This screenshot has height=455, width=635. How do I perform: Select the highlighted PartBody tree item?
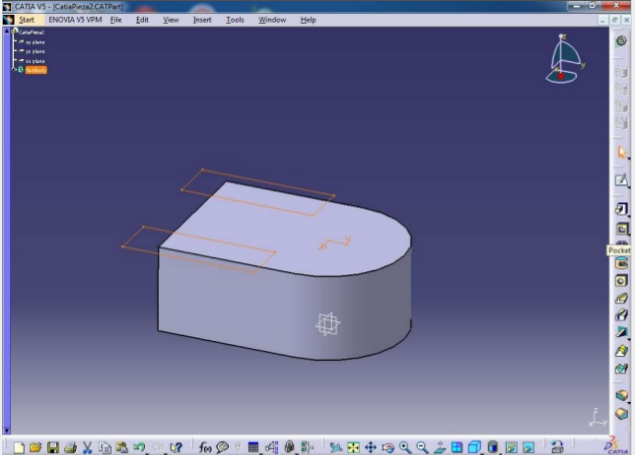pyautogui.click(x=36, y=70)
